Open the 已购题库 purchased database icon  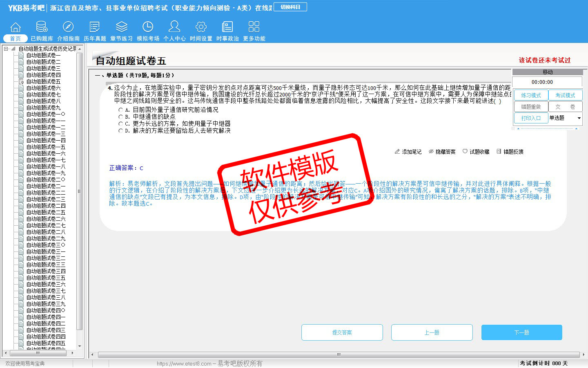[42, 27]
